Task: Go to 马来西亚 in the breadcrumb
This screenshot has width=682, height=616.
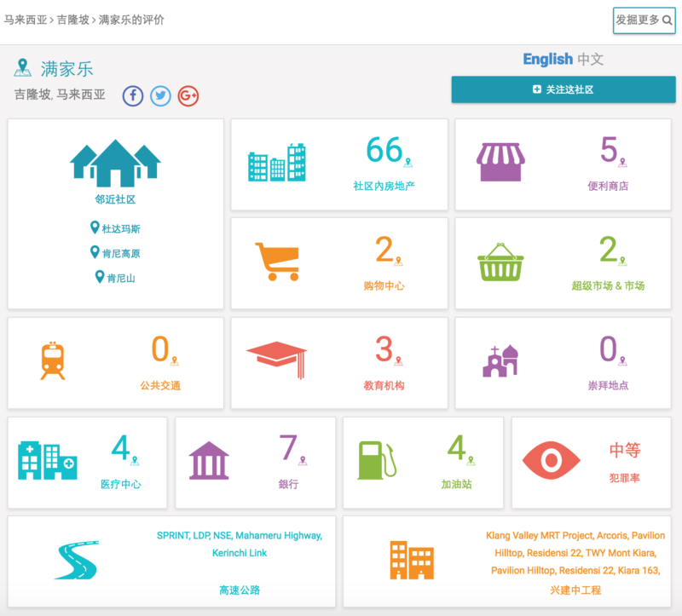Action: click(26, 20)
